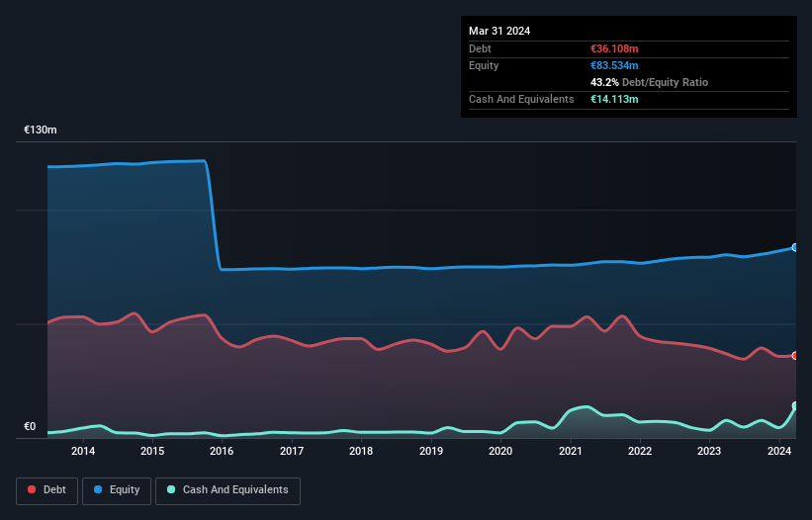Click the blue dot in Equity legend
Viewport: 812px width, 520px height.
pos(98,489)
